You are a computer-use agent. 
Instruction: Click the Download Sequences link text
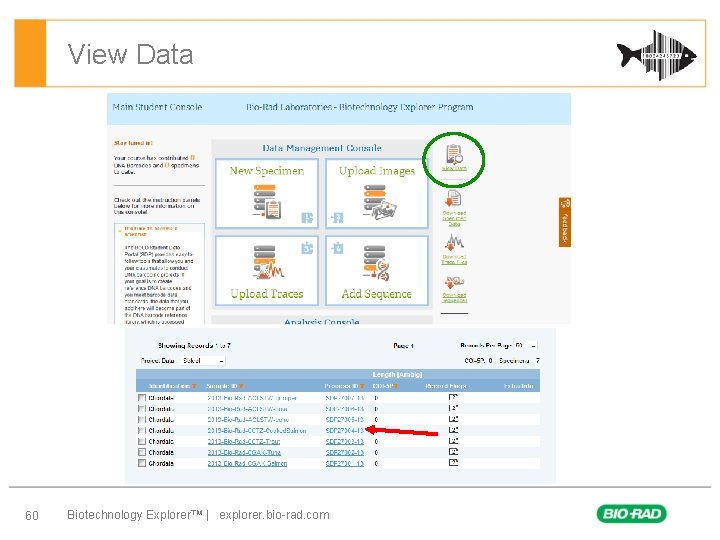pos(455,298)
